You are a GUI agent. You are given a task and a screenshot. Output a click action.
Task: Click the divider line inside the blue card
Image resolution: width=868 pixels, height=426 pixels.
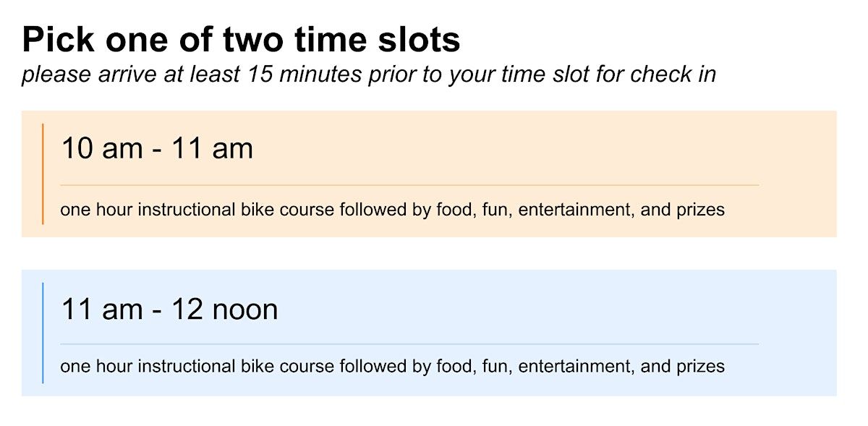point(409,344)
